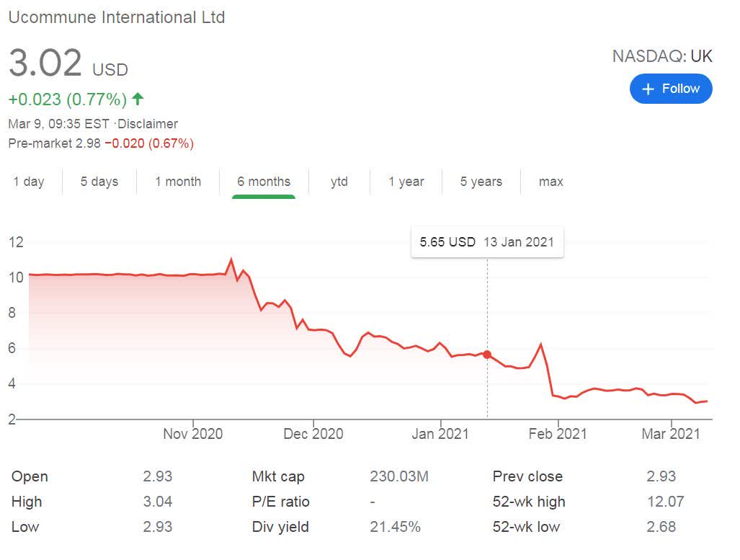Click the Prev close label
Viewport: 740px width, 560px height.
527,476
